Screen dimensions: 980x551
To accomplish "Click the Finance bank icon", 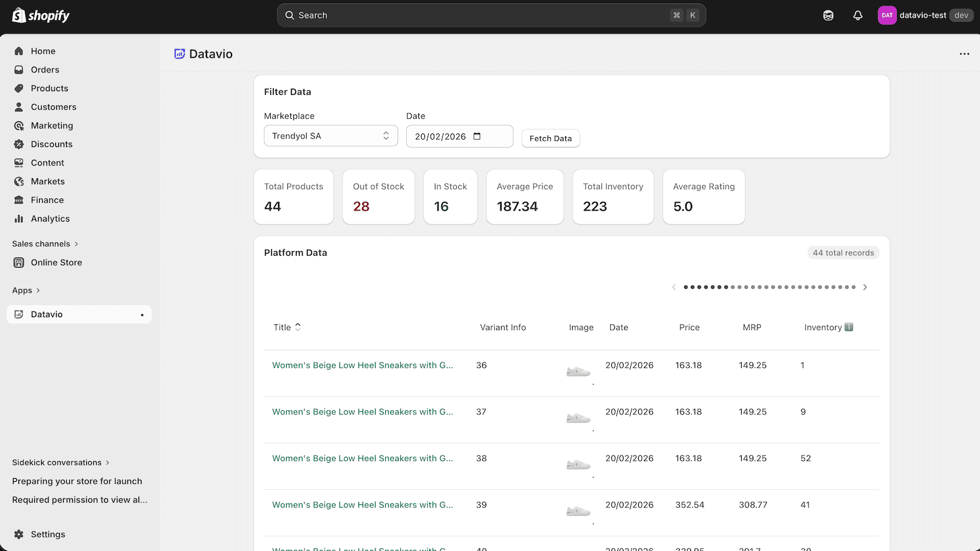I will click(19, 200).
